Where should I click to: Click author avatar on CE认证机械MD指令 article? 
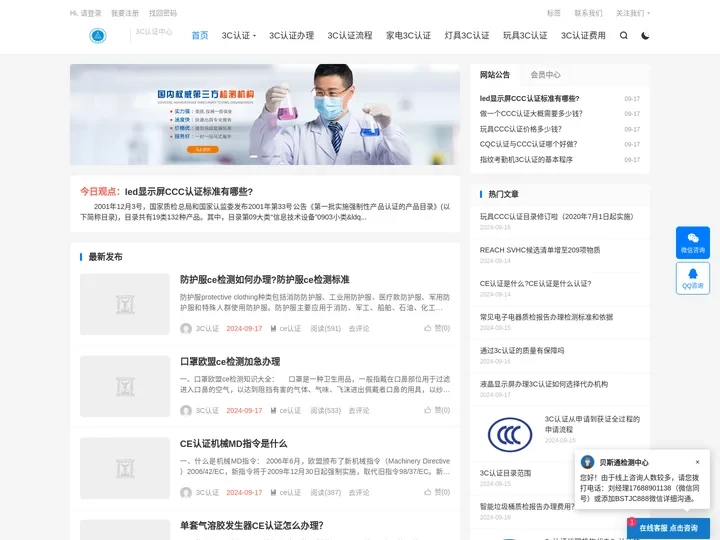click(x=186, y=492)
